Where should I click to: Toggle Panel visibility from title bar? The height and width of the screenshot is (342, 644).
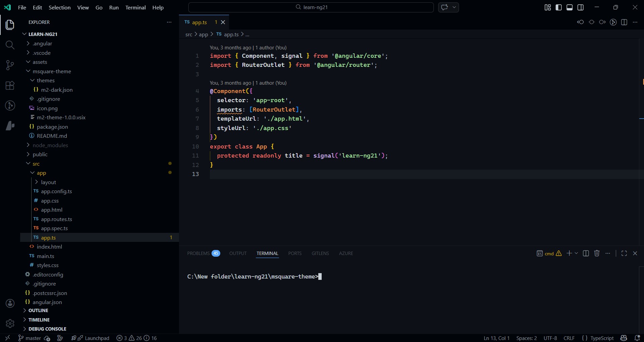[x=570, y=7]
